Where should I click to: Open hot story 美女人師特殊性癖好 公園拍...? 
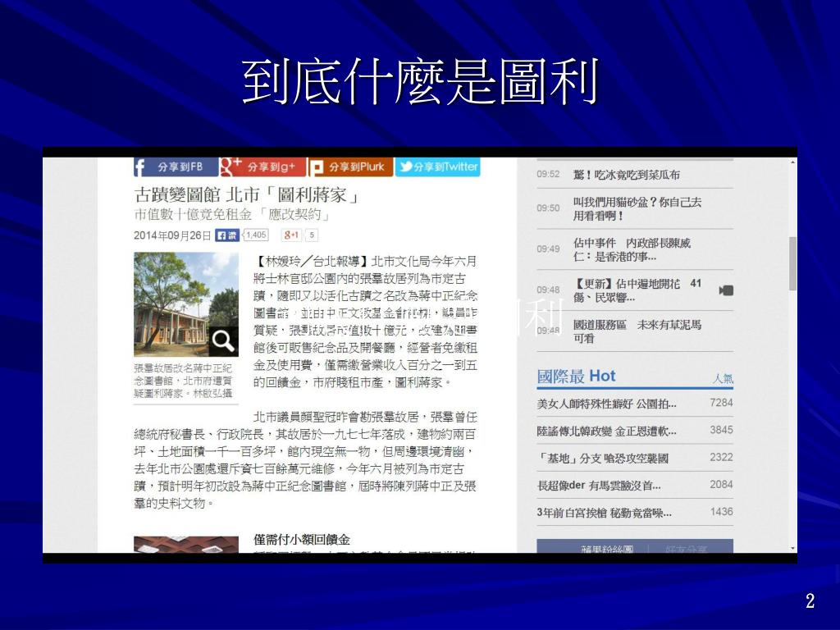pyautogui.click(x=606, y=404)
